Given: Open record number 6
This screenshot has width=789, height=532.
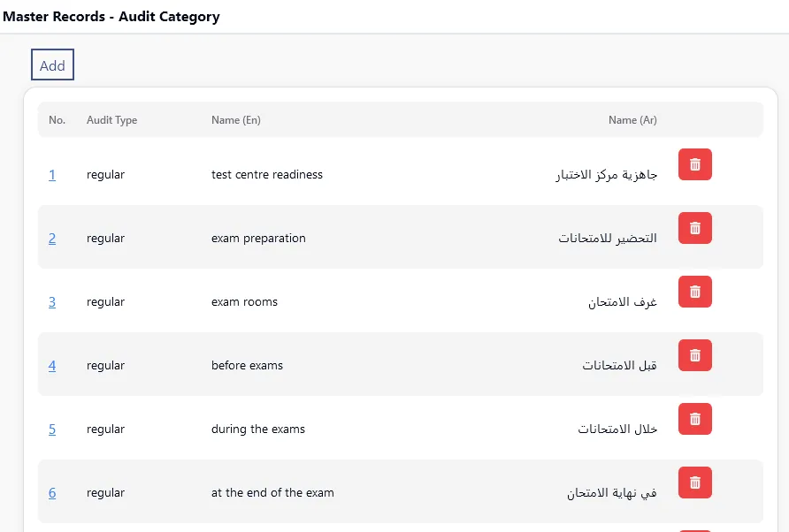Looking at the screenshot, I should point(51,493).
